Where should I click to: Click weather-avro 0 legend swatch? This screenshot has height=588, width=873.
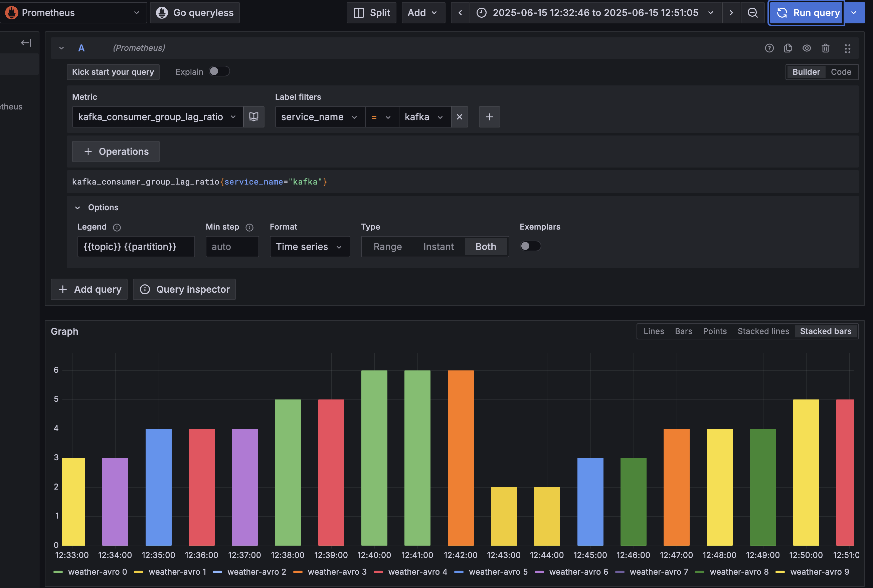click(x=58, y=572)
